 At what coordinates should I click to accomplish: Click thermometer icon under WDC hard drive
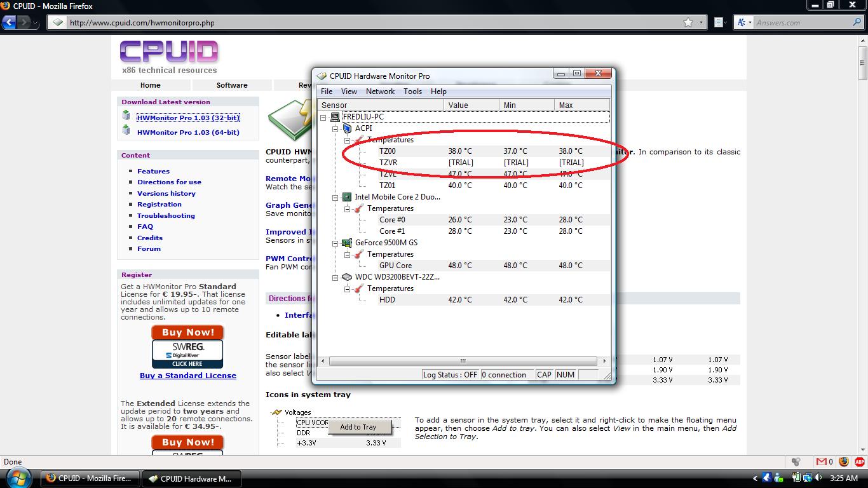359,288
